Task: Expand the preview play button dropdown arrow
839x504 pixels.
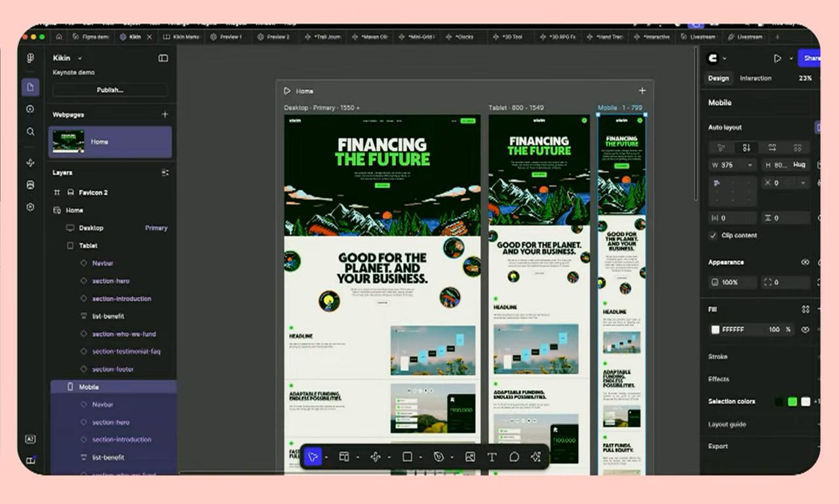Action: (791, 58)
